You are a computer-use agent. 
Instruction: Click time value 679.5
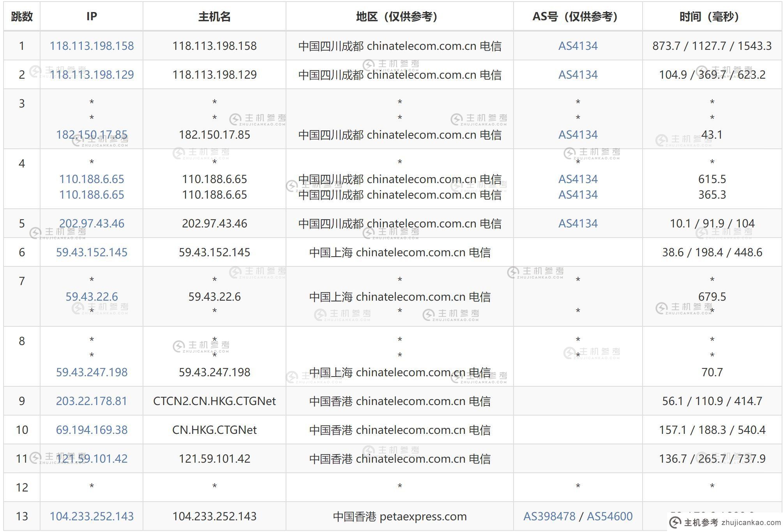click(x=712, y=297)
